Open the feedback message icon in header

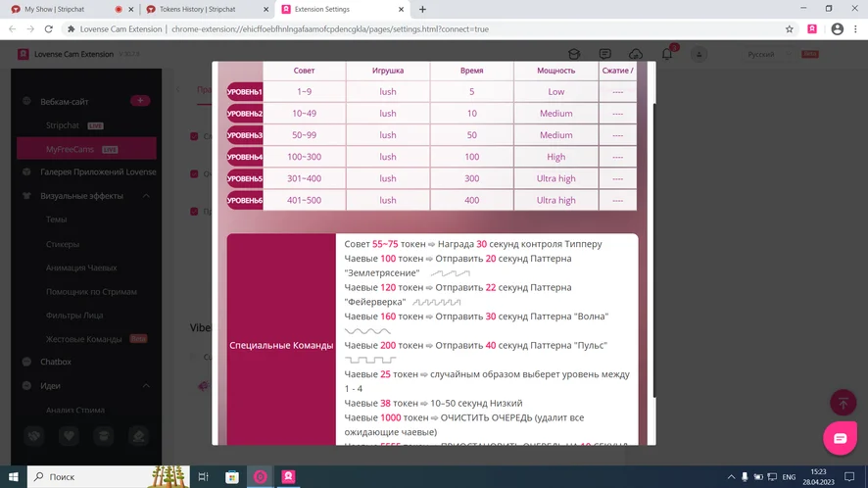[604, 55]
